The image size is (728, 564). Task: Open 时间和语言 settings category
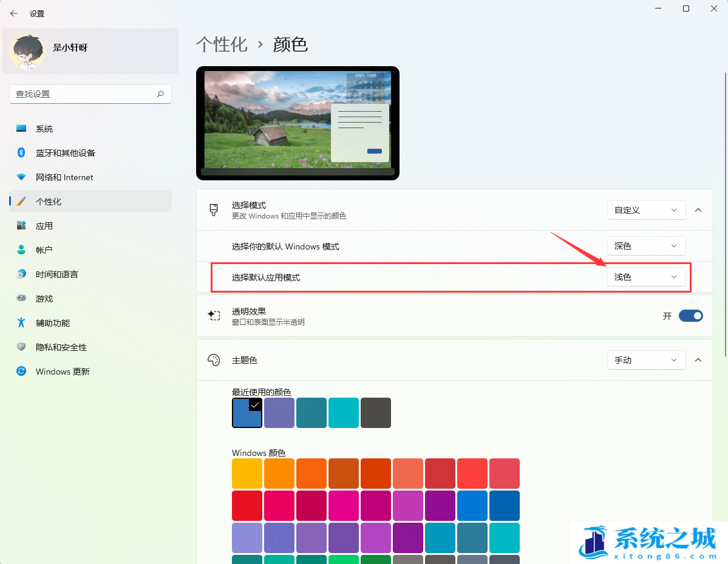(90, 274)
